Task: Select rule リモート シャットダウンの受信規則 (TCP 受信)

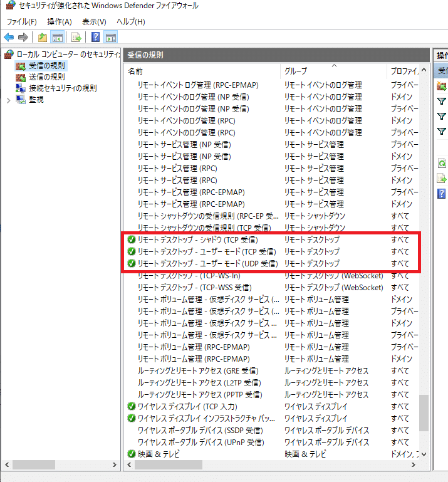Action: tap(204, 228)
